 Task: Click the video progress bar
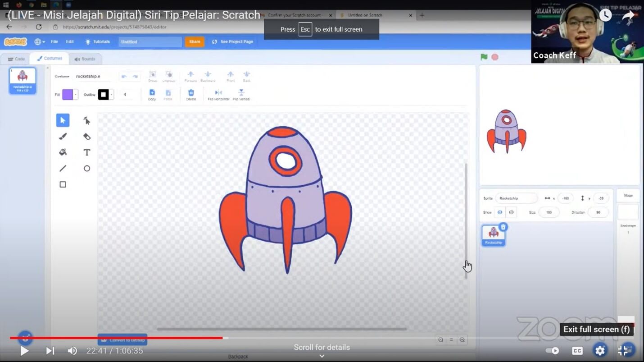click(322, 338)
